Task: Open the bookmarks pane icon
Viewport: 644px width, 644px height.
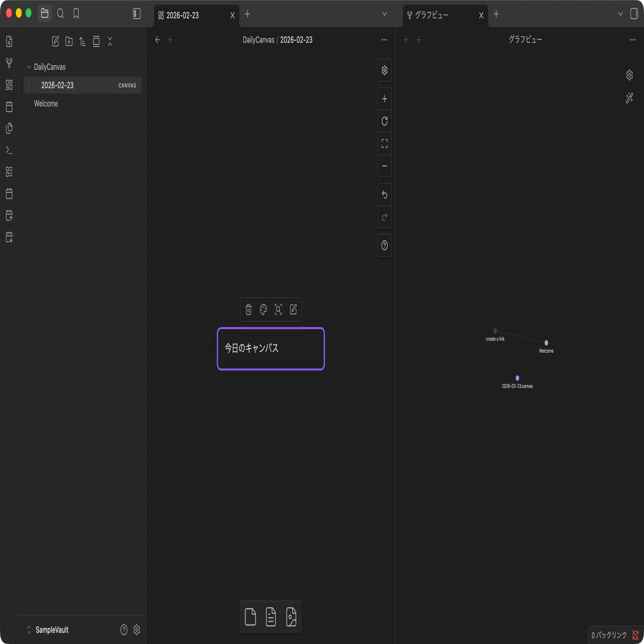Action: click(x=76, y=14)
